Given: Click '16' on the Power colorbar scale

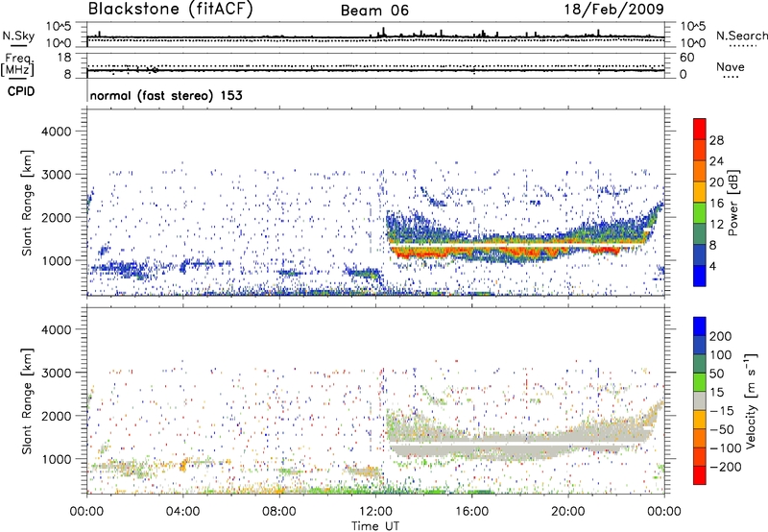Looking at the screenshot, I should pos(716,204).
